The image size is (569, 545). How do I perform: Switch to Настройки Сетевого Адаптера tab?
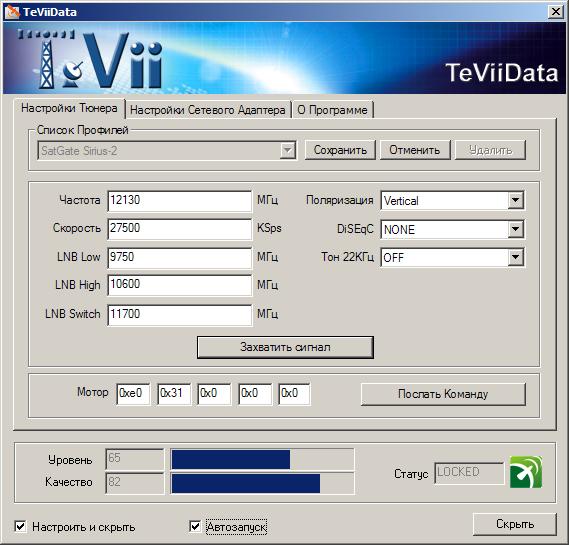pyautogui.click(x=208, y=110)
